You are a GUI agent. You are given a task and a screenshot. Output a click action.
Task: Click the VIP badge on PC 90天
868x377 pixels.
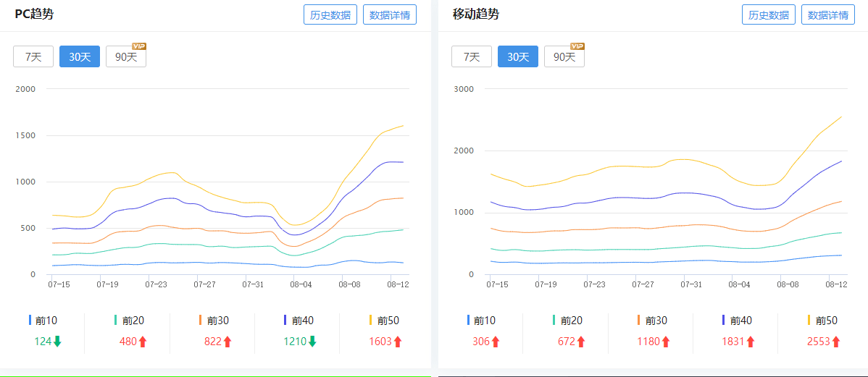139,46
